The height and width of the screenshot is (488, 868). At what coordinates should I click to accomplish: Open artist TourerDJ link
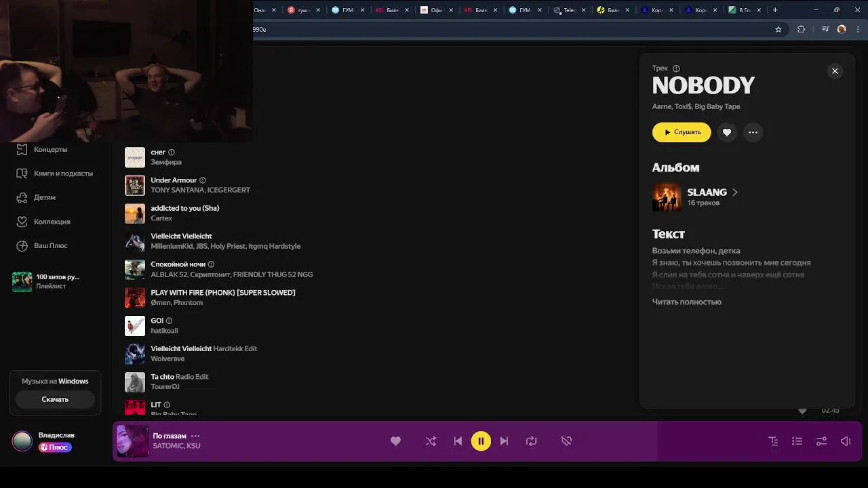(165, 386)
